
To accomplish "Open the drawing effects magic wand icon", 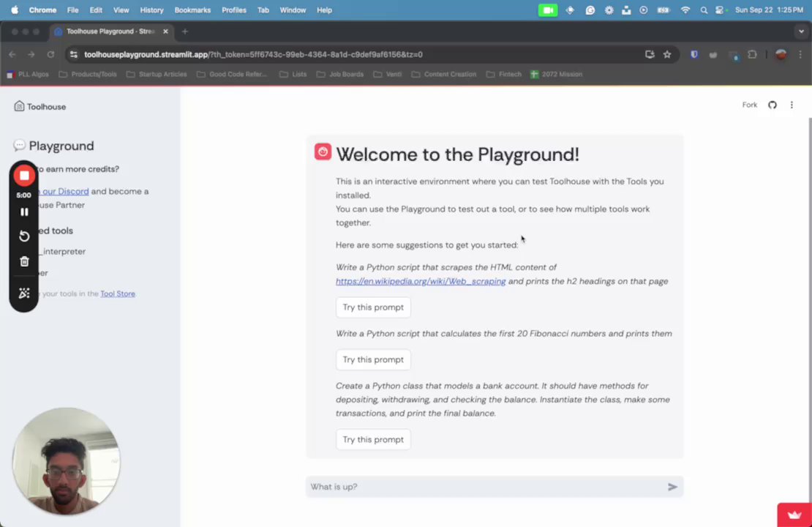I will click(24, 294).
